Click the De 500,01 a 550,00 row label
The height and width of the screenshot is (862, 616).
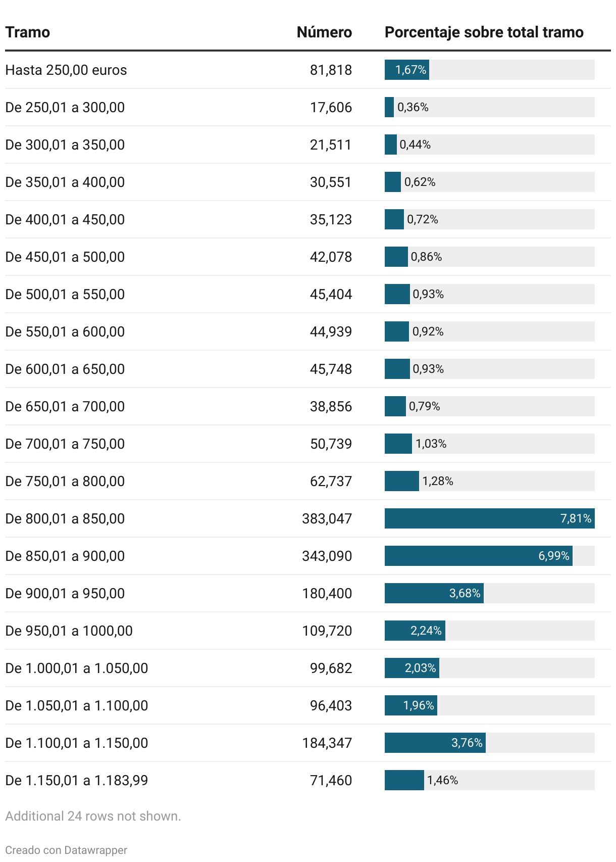tap(65, 294)
